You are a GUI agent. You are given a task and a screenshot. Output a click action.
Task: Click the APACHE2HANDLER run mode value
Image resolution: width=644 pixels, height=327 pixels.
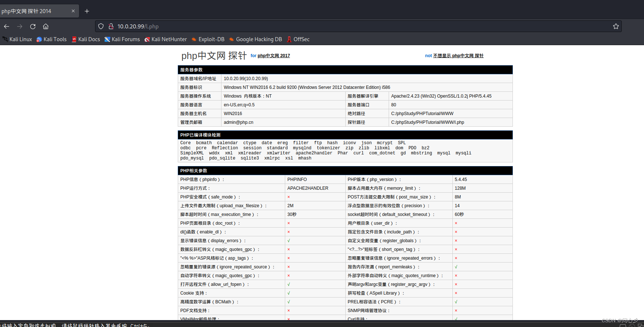tap(308, 188)
